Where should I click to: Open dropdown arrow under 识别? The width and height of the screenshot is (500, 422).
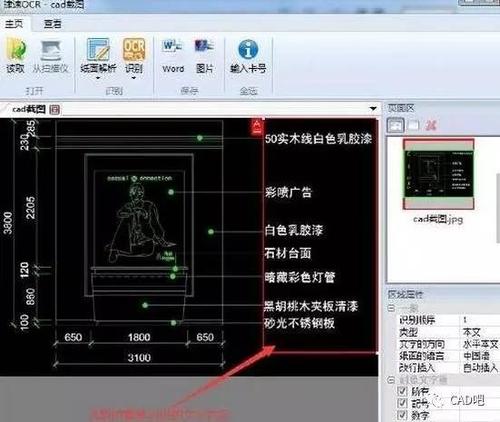[x=134, y=78]
